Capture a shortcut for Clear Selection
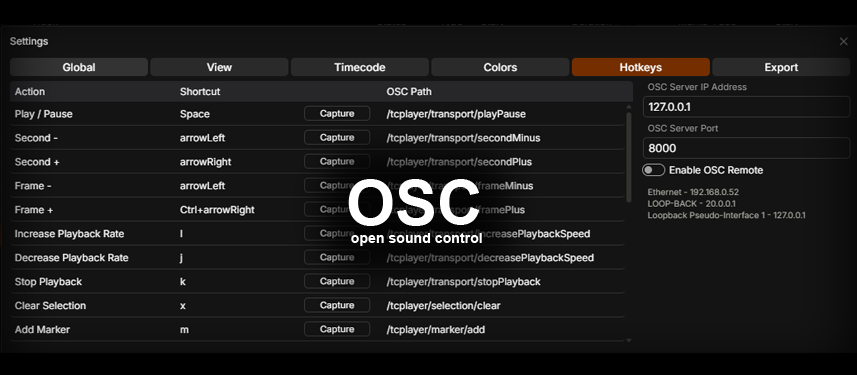This screenshot has height=375, width=857. coord(337,306)
